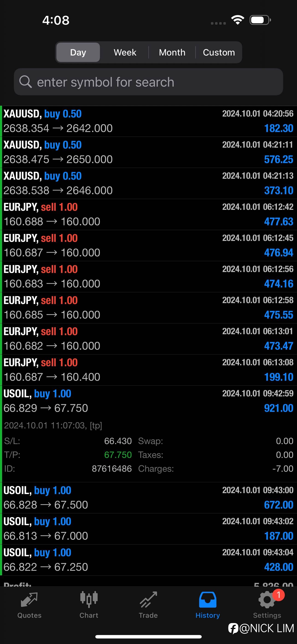Tap the price range 2638.475 → 2650.000

point(58,159)
